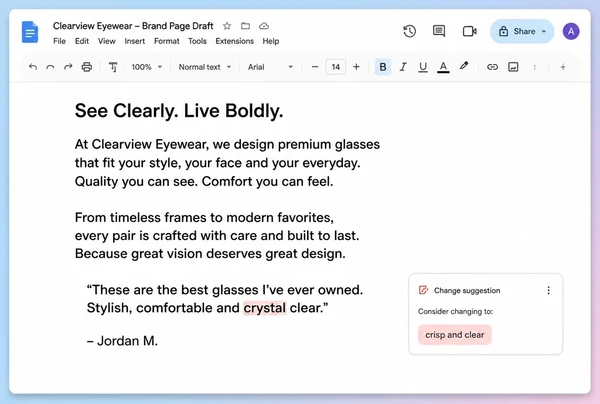The image size is (600, 404).
Task: Star the Clearview Eyewear document
Action: [x=227, y=26]
